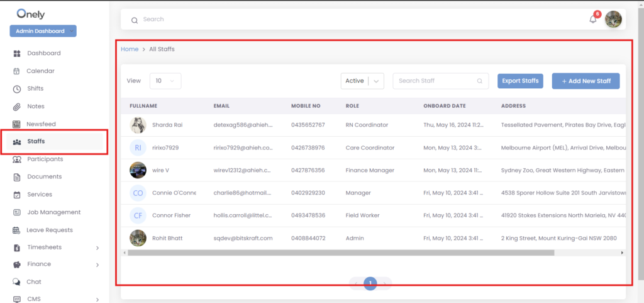The image size is (644, 303).
Task: Click the Chat bubble icon
Action: tap(17, 282)
